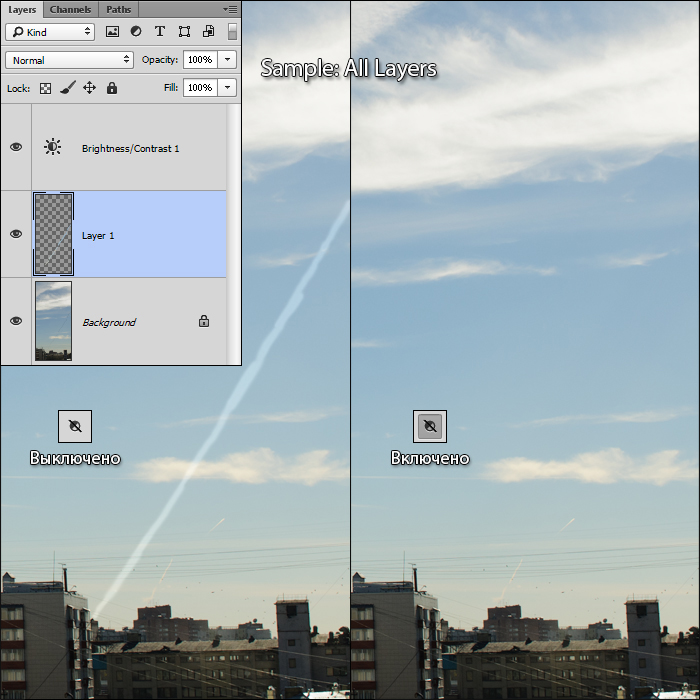
Task: Filter for smart objects icon
Action: [208, 32]
